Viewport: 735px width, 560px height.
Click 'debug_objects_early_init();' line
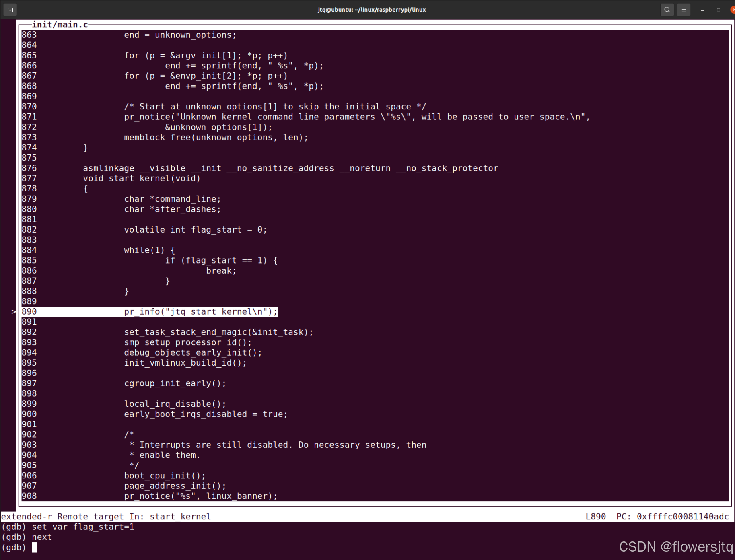tap(193, 353)
